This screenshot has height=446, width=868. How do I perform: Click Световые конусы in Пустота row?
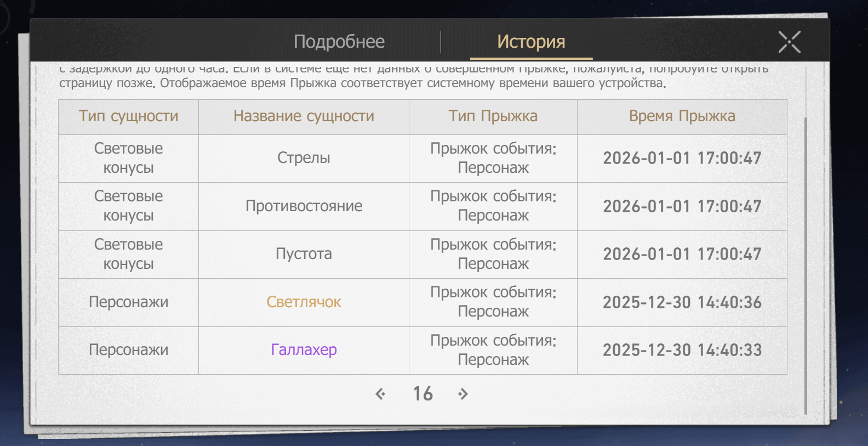(x=128, y=254)
